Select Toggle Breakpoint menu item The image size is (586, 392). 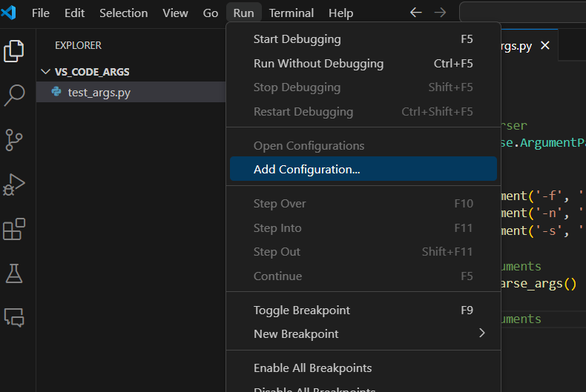click(x=301, y=310)
